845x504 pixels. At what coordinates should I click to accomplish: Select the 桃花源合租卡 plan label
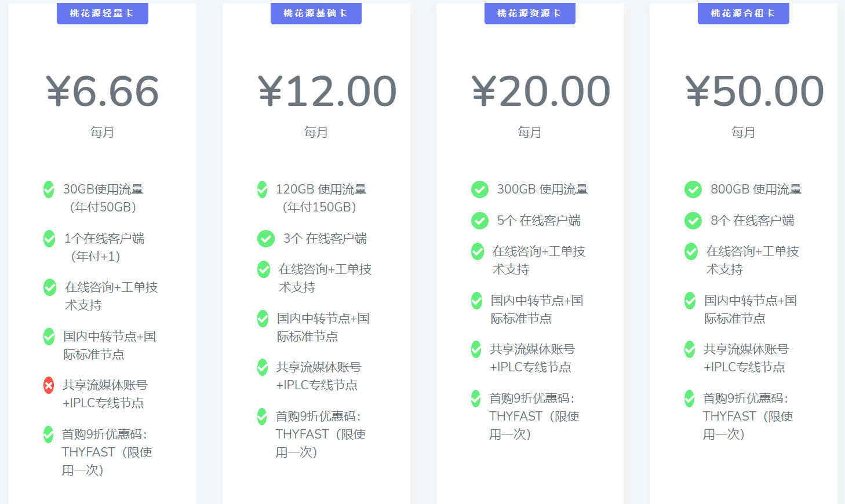tap(743, 13)
